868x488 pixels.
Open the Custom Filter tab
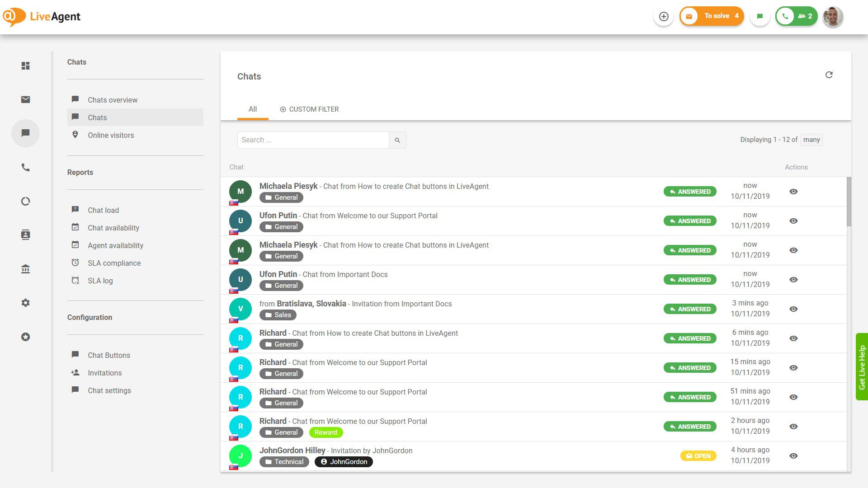pyautogui.click(x=309, y=109)
